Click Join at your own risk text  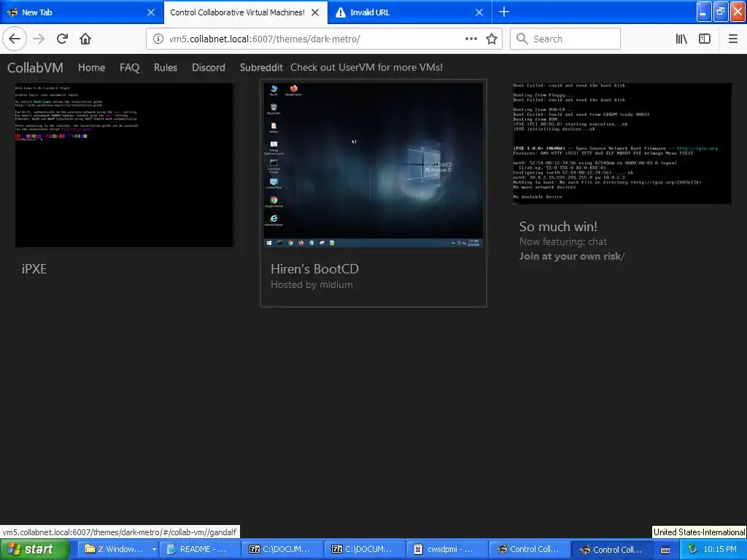pyautogui.click(x=572, y=256)
